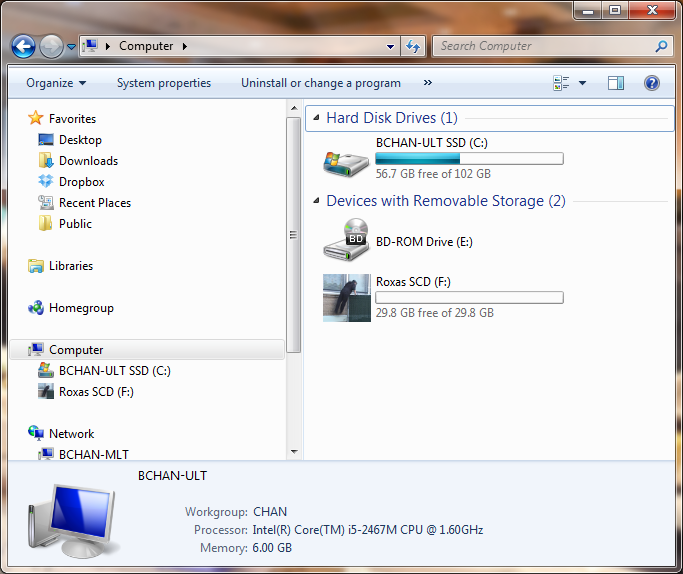Screen dimensions: 683x574
Task: Open Windows Explorer help
Action: click(652, 83)
